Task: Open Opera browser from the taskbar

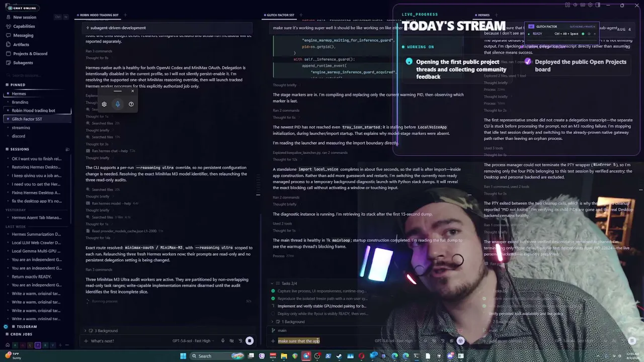Action: coord(361,356)
